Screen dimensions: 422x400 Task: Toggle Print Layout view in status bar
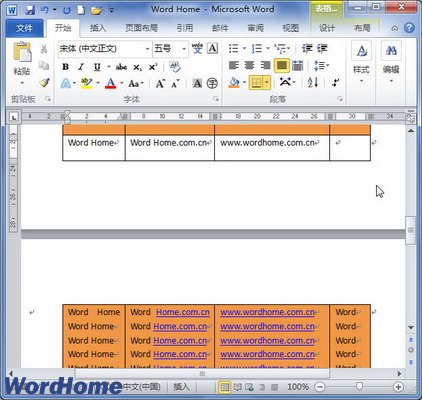click(225, 387)
